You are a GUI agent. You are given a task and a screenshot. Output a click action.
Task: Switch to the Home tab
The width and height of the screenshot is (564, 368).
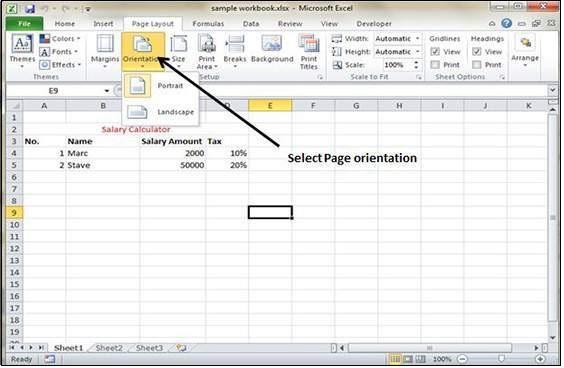click(x=65, y=24)
